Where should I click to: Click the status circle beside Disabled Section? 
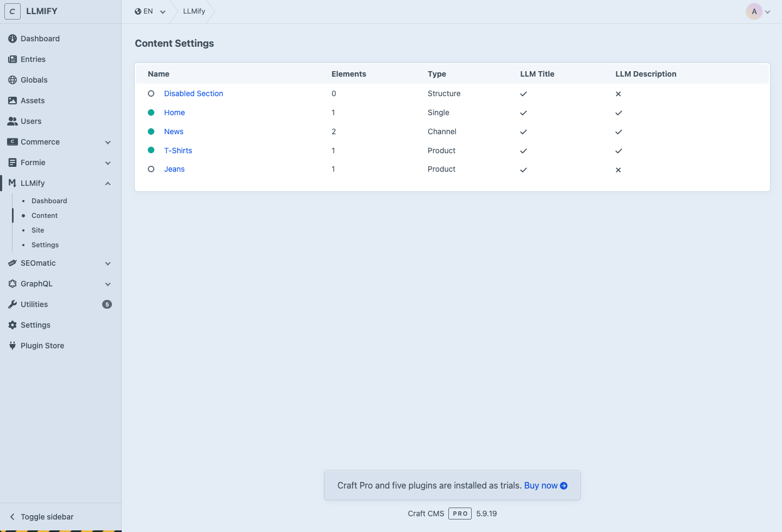point(151,93)
